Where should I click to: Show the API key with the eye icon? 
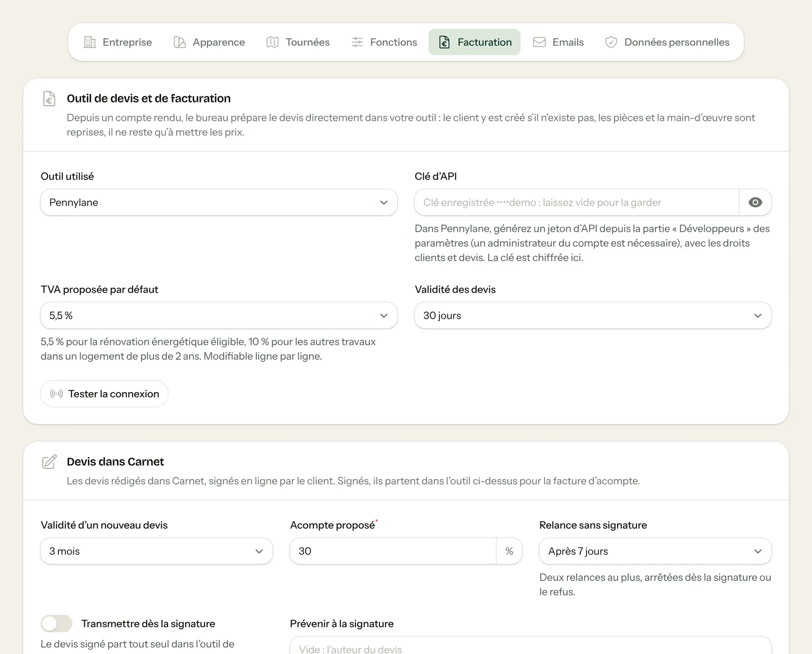tap(755, 202)
